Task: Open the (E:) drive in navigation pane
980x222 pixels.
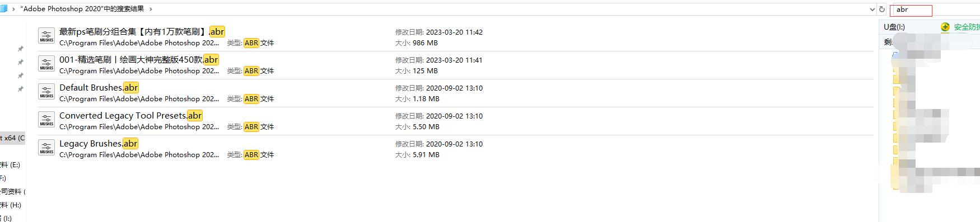Action: coord(10,165)
